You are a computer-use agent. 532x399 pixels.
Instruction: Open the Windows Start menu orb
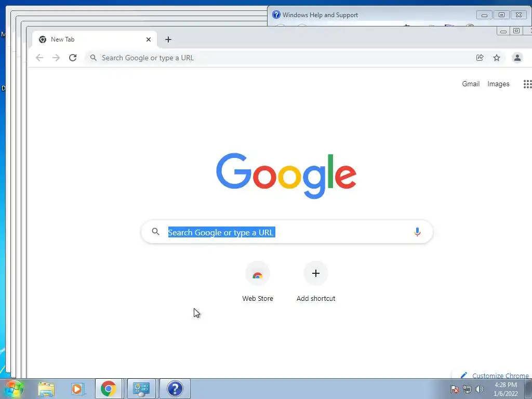(x=14, y=389)
